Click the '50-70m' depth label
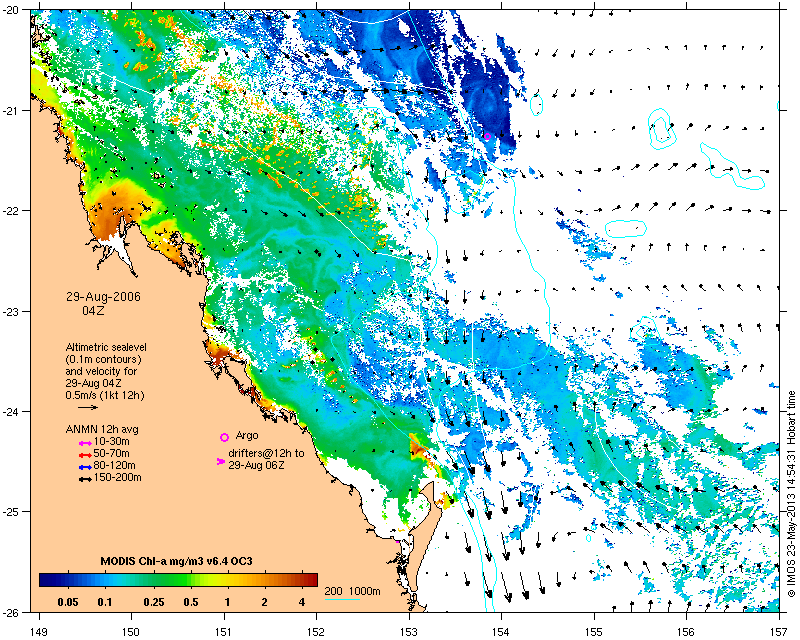This screenshot has height=640, width=800. [111, 453]
